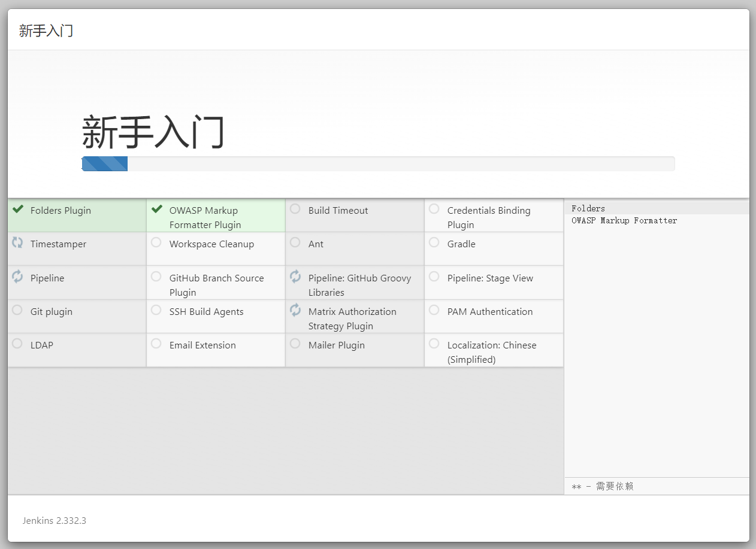This screenshot has width=756, height=549.
Task: Select the 'Timestamper' plugin name
Action: coord(58,244)
